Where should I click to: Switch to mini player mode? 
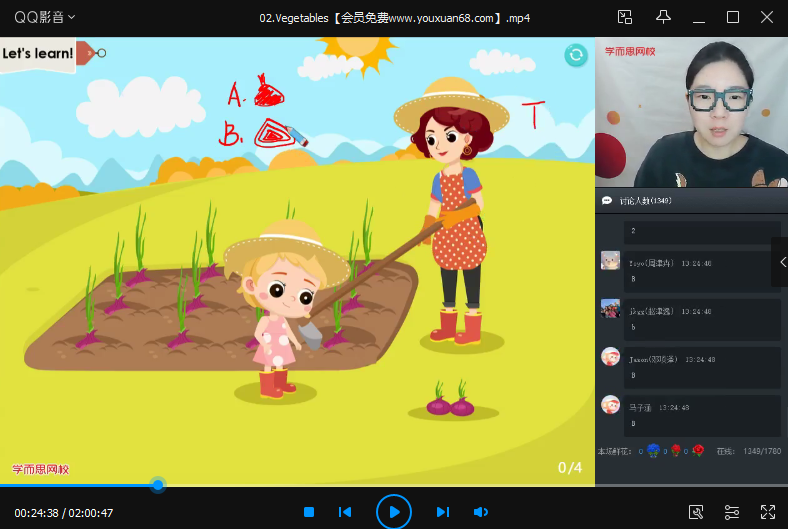tap(625, 17)
